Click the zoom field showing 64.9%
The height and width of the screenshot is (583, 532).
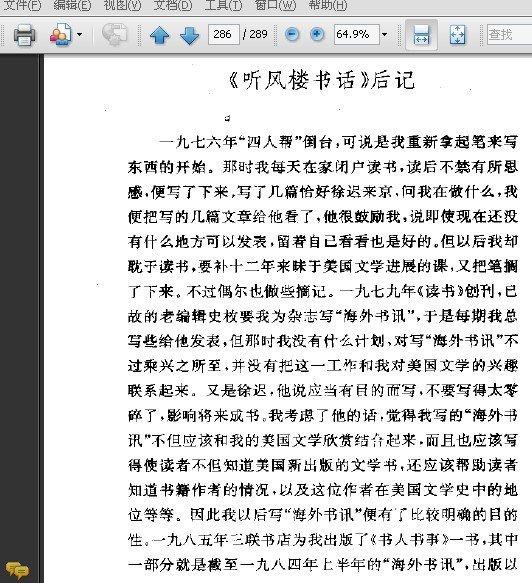(357, 35)
